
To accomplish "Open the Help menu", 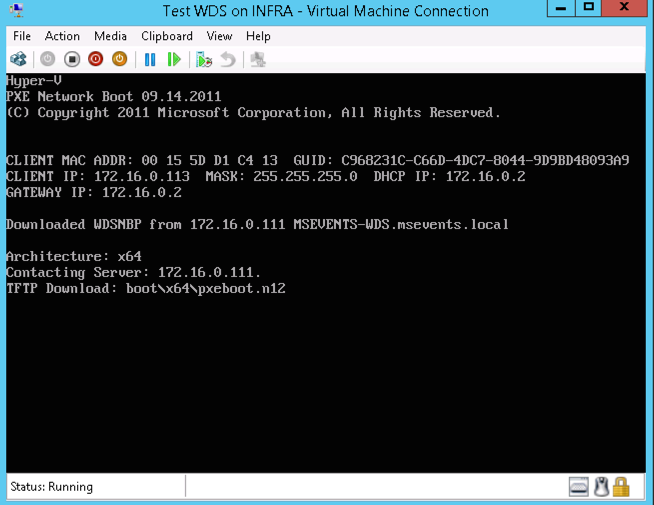I will [258, 36].
